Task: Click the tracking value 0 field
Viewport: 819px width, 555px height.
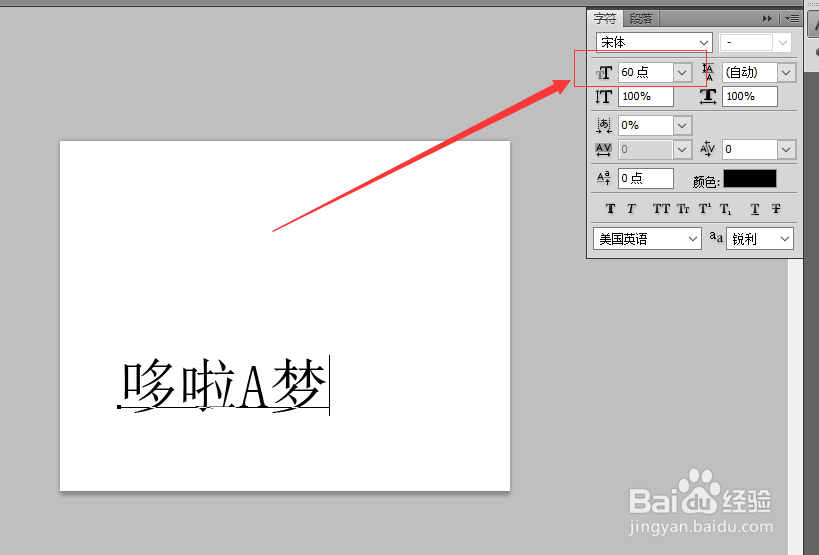Action: 750,150
